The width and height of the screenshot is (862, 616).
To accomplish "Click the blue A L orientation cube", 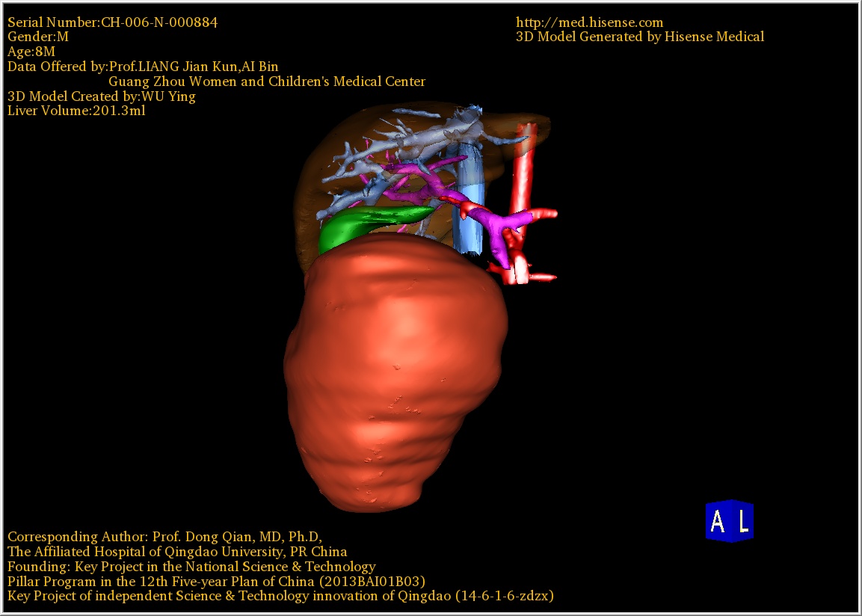I will click(730, 521).
